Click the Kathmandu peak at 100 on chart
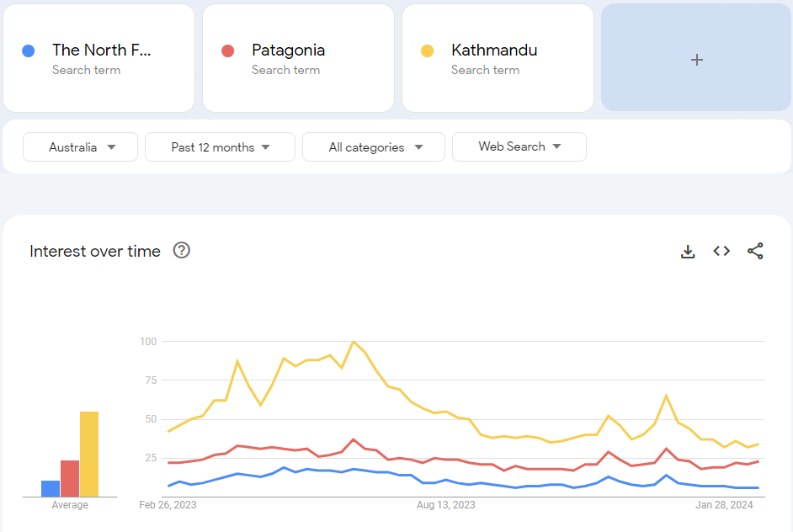 [353, 342]
